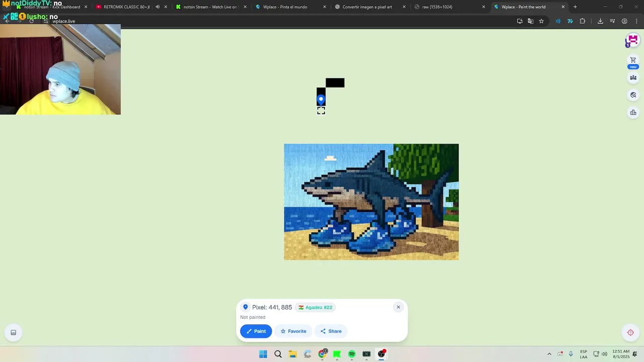Mute the RETROMIX tab audio icon
This screenshot has height=362, width=644.
[157, 7]
